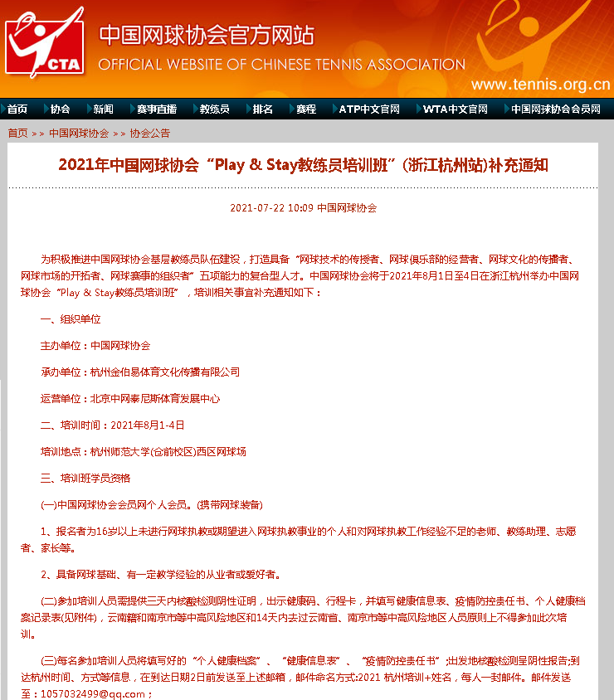The width and height of the screenshot is (614, 700).
Task: Click 协会公告 breadcrumb link
Action: (149, 133)
